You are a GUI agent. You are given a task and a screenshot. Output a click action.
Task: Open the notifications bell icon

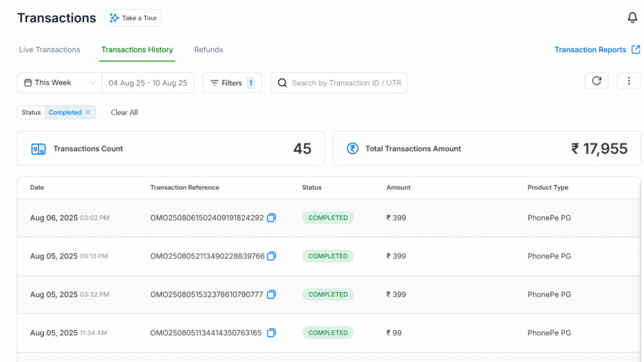[632, 18]
